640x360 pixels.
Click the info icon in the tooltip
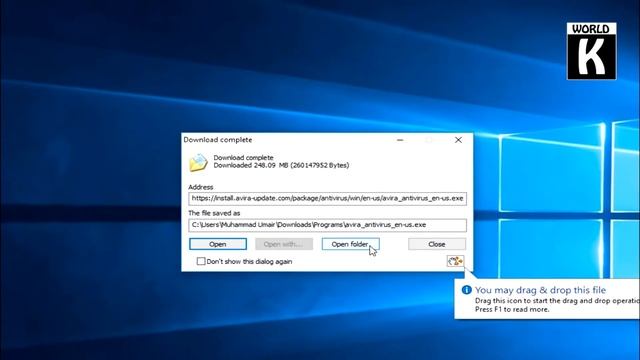(466, 290)
